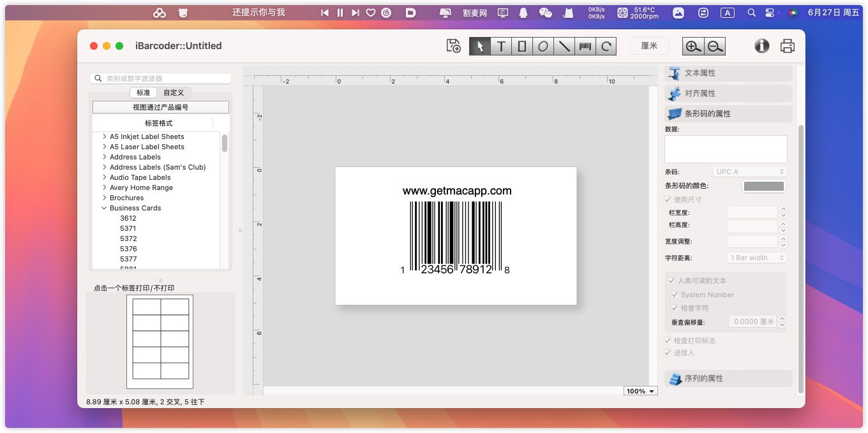The width and height of the screenshot is (868, 433).
Task: Click the search magnifier in filter field
Action: point(98,78)
